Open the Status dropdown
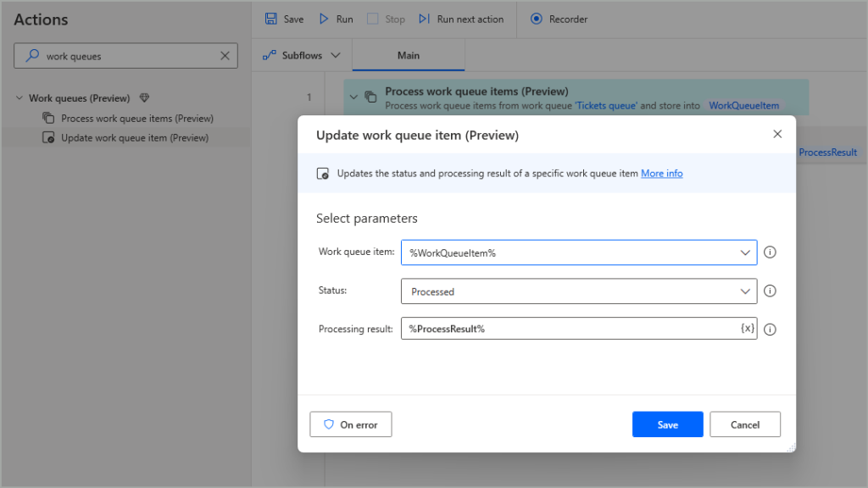 click(744, 291)
